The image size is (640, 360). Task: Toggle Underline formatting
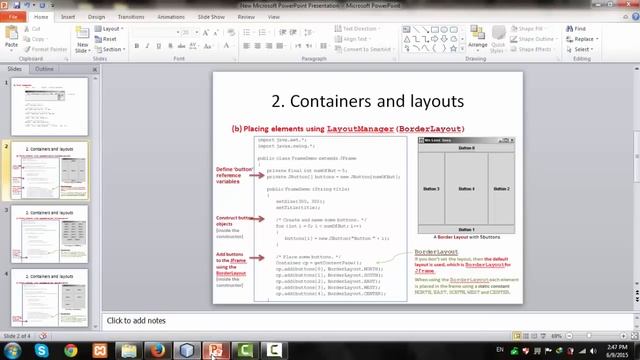click(x=159, y=46)
